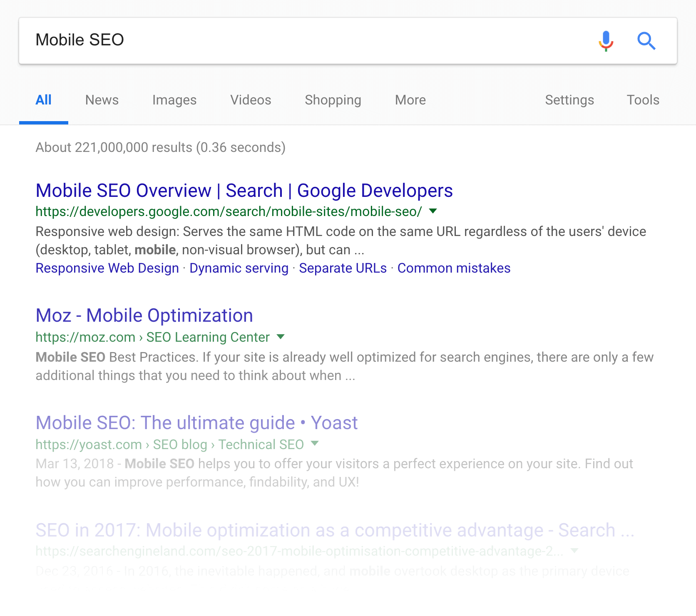This screenshot has width=696, height=616.
Task: Open the Videos tab
Action: pos(251,100)
